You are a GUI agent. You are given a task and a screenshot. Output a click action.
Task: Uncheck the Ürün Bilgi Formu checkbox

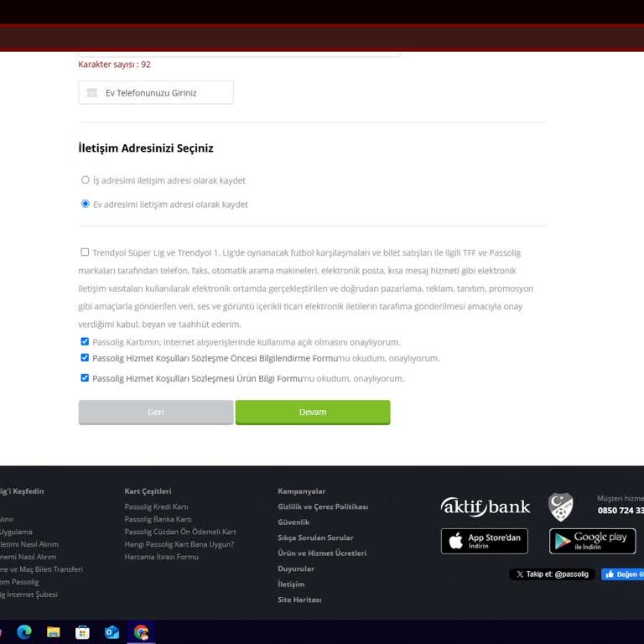point(85,377)
